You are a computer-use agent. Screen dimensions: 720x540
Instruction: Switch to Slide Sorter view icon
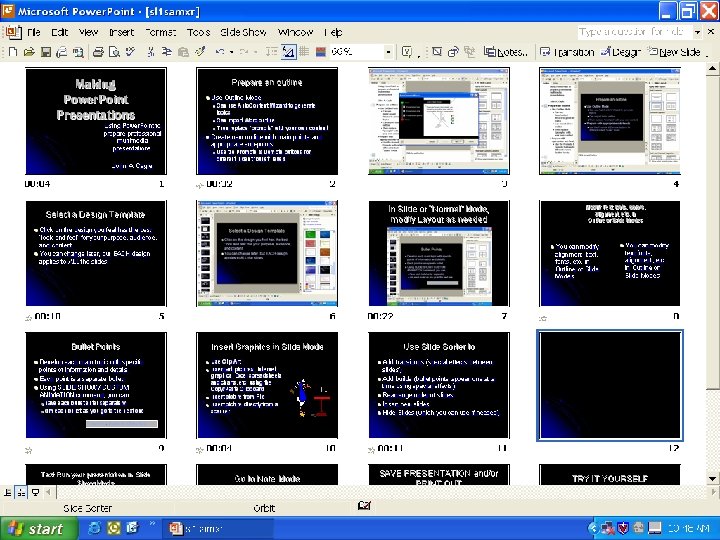pos(21,493)
